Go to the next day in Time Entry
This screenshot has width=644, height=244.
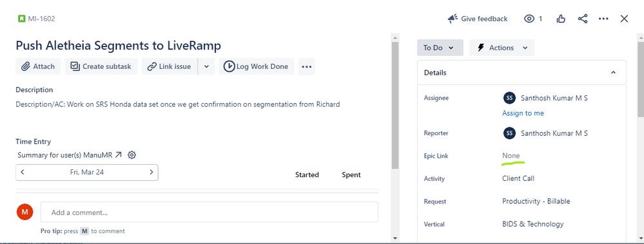click(151, 173)
